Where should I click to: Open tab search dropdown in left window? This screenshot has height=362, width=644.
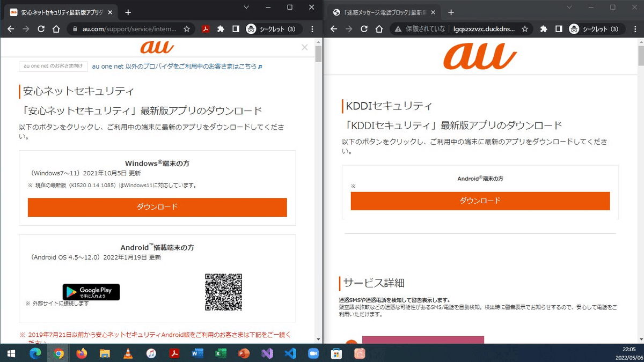[x=246, y=7]
